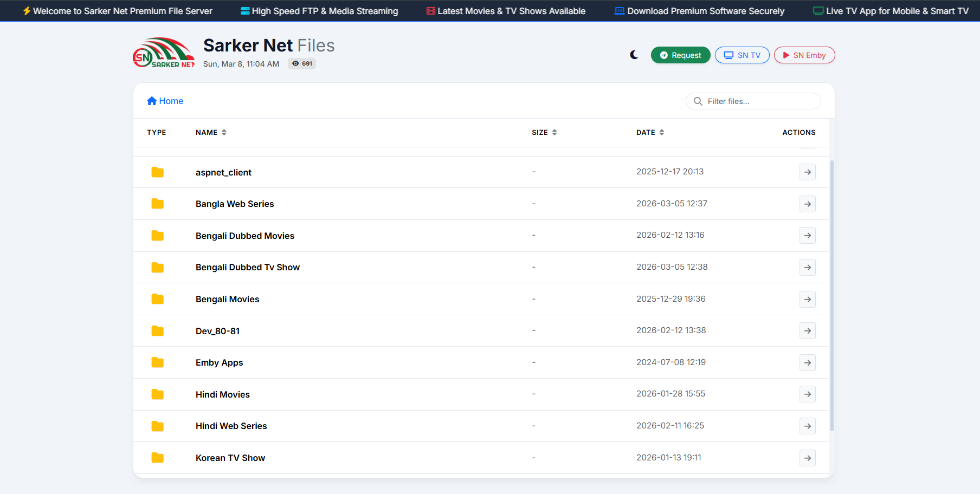
Task: Click 'Latest Movies & TV Shows Available' banner
Action: 506,11
